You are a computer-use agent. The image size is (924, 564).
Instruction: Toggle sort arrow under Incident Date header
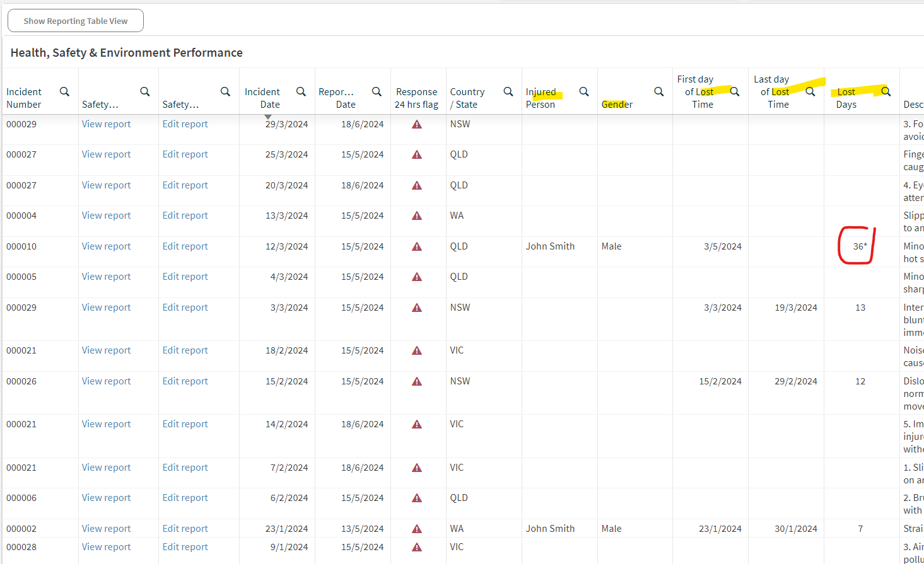pos(268,117)
